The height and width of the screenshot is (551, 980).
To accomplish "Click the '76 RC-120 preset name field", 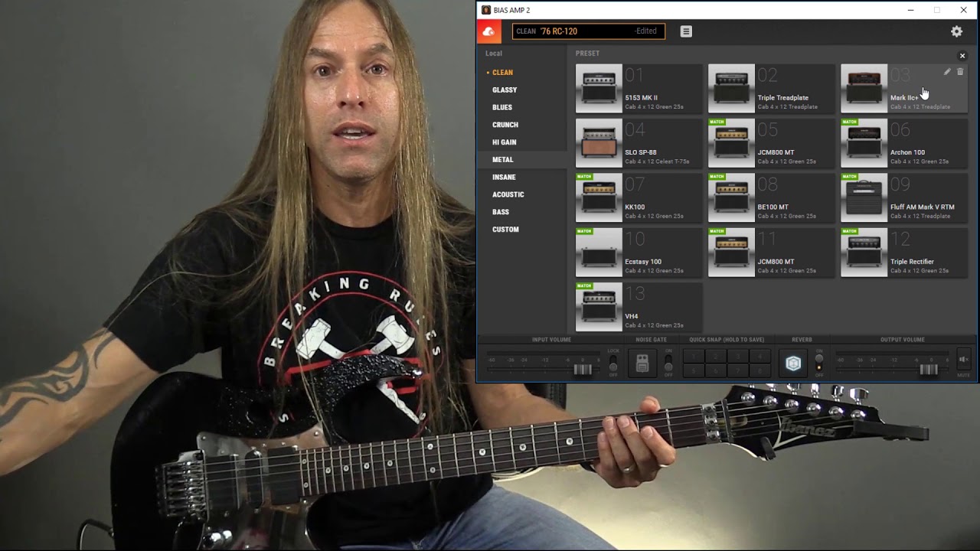I will tap(588, 31).
